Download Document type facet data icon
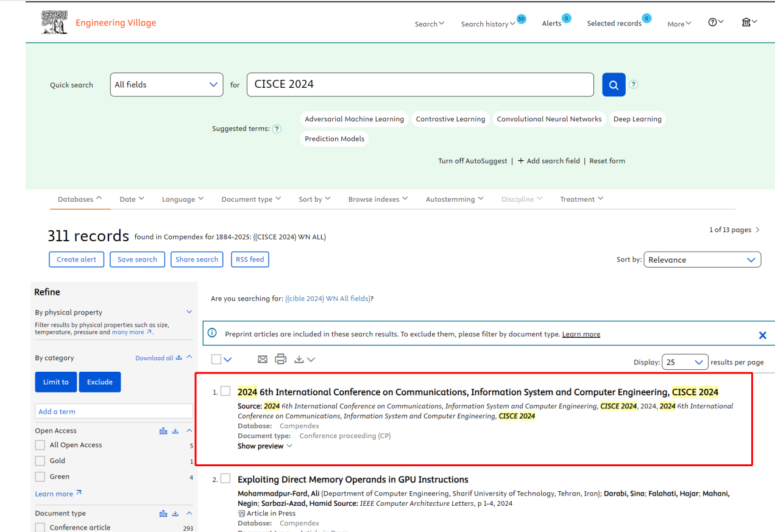Image resolution: width=775 pixels, height=532 pixels. (x=175, y=514)
